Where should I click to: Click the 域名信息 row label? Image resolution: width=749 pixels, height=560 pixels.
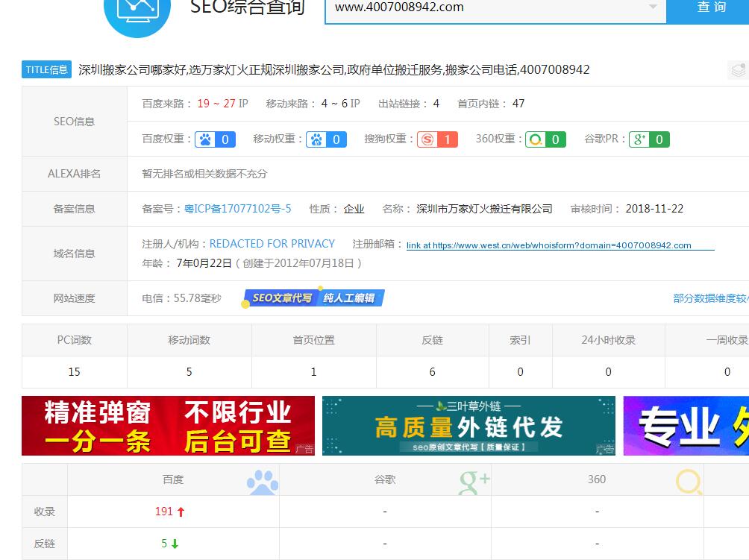coord(74,254)
